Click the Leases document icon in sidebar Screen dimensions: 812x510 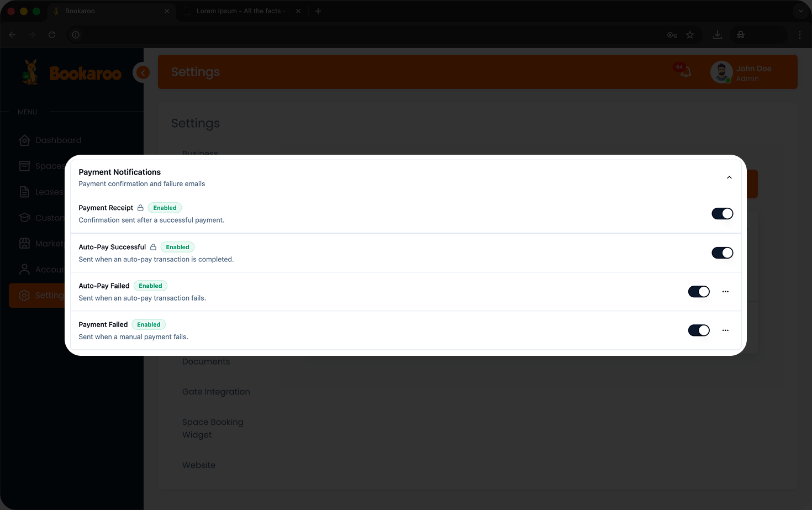pos(24,192)
